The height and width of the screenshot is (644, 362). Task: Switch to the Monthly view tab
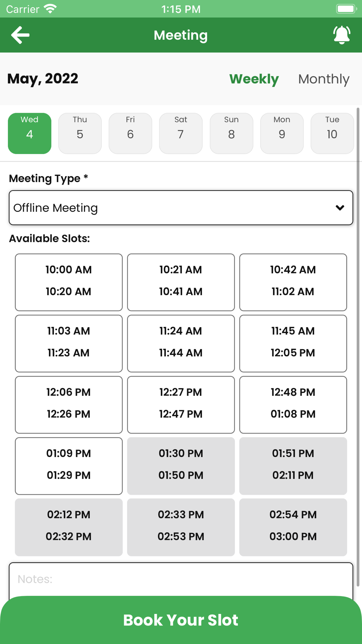click(324, 79)
